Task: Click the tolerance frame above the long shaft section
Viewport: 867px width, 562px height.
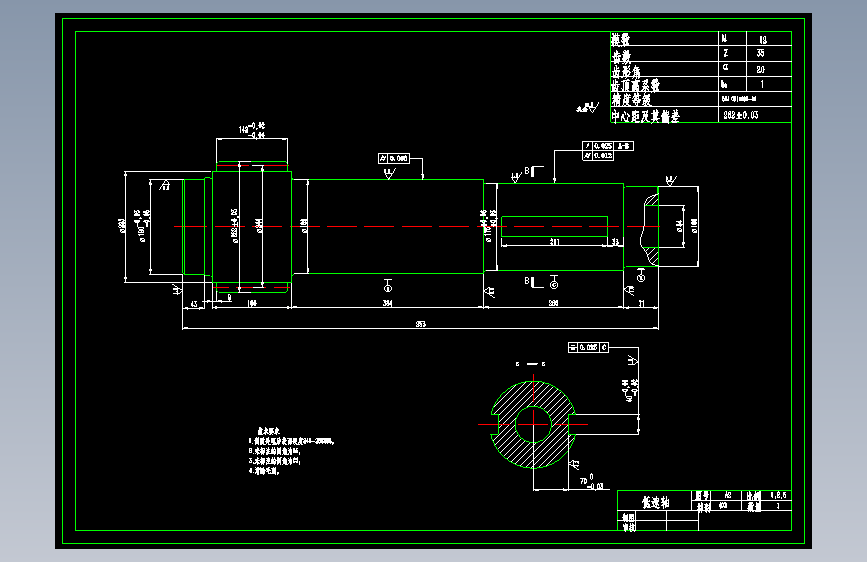Action: [394, 159]
